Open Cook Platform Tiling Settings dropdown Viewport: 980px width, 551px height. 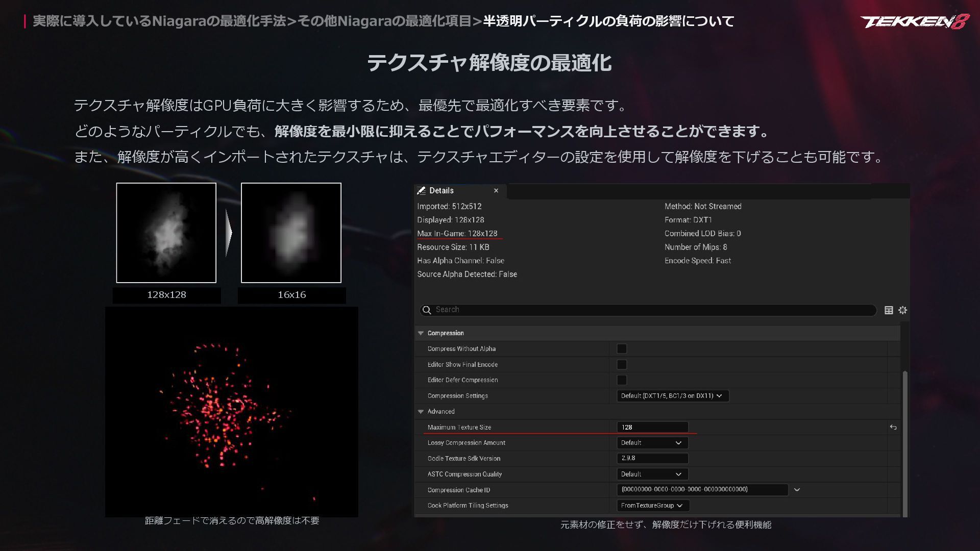point(652,506)
